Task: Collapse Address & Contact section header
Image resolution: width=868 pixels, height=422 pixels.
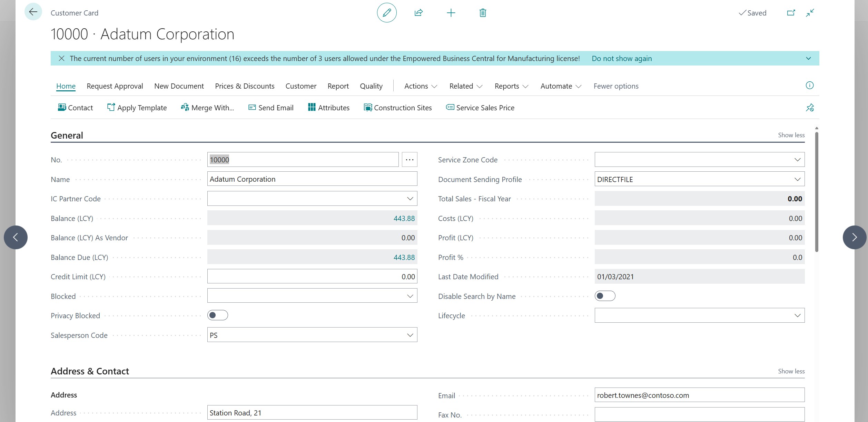Action: click(x=90, y=371)
